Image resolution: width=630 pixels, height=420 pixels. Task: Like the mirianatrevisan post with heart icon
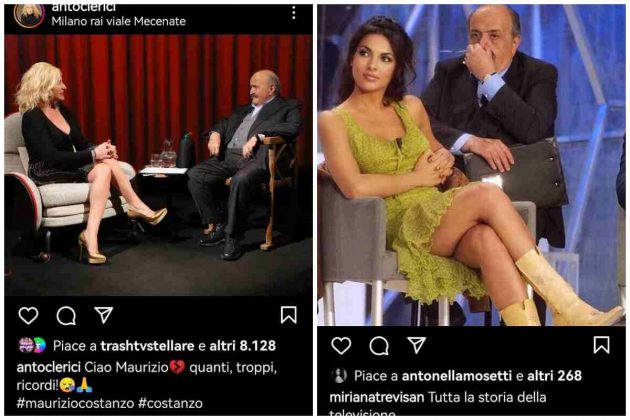coord(341,346)
